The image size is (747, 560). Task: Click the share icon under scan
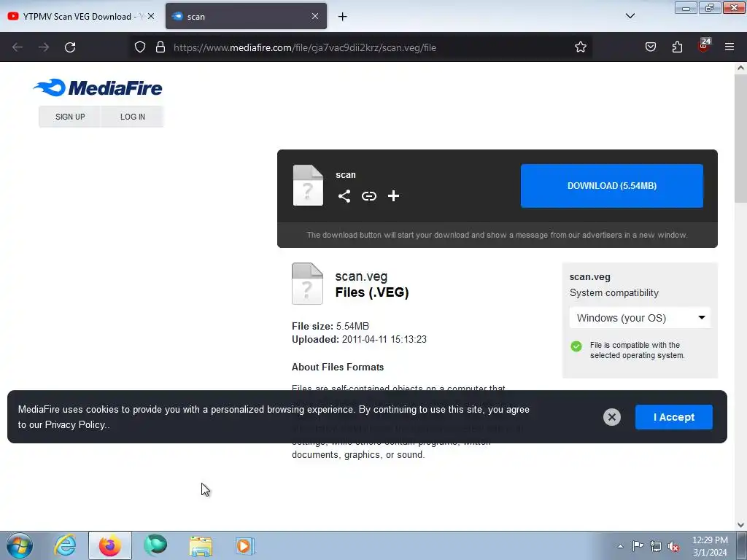click(344, 196)
